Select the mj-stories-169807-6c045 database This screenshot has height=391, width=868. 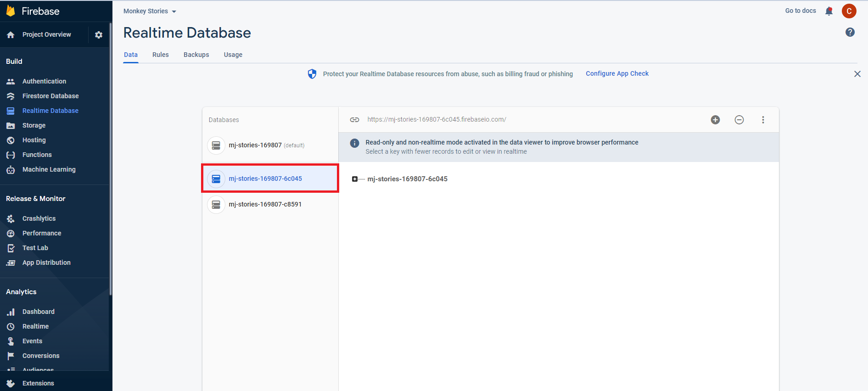click(x=270, y=179)
